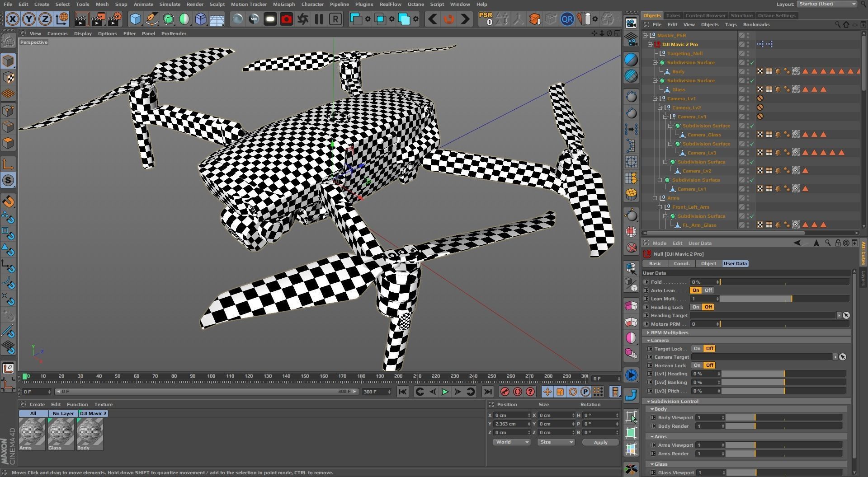Show No Layer materials filter
This screenshot has width=868, height=477.
point(63,414)
